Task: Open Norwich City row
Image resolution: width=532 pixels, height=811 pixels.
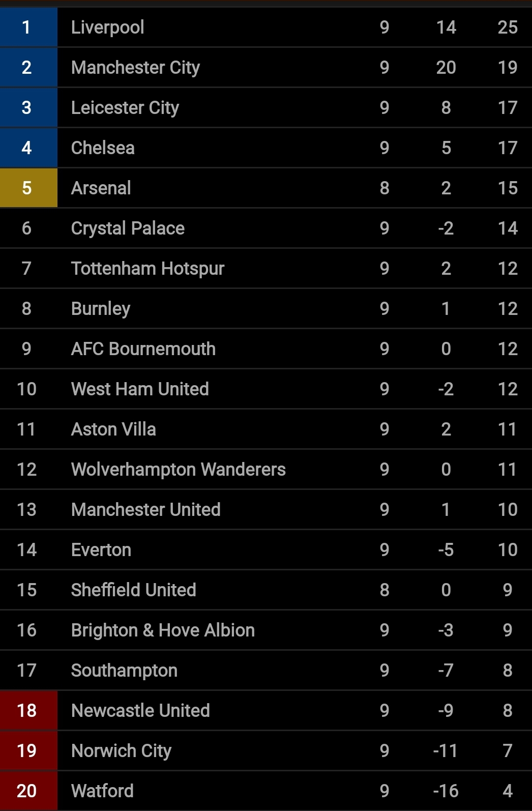Action: 266,750
